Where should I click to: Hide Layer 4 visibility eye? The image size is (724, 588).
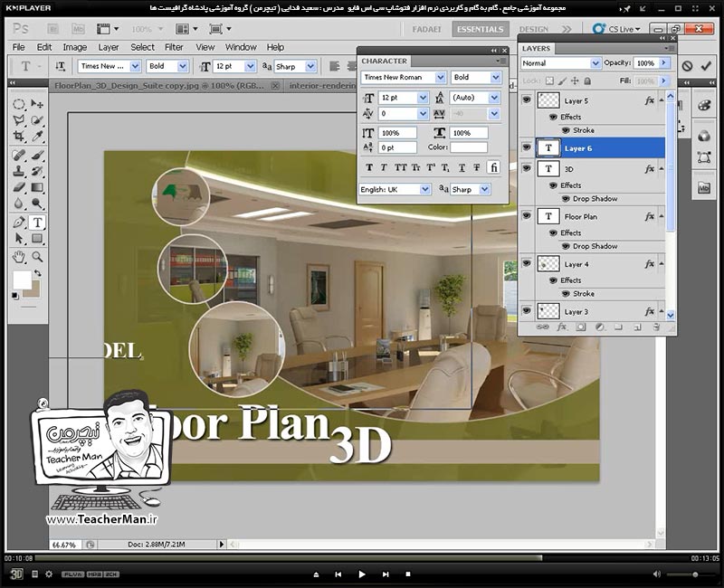pos(526,263)
